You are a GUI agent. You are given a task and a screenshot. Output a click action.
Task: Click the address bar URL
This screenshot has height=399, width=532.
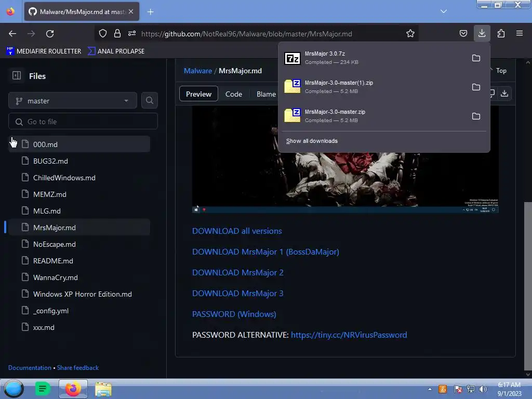tap(246, 34)
